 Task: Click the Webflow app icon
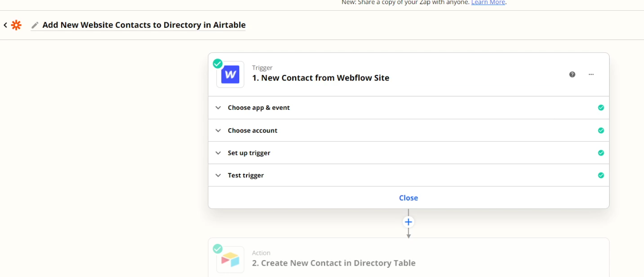(x=230, y=74)
